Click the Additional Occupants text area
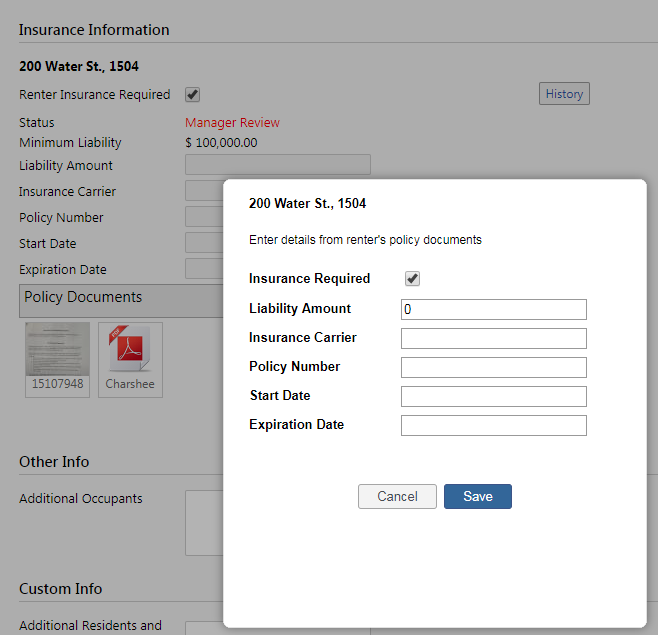Viewport: 658px width, 635px height. click(203, 522)
